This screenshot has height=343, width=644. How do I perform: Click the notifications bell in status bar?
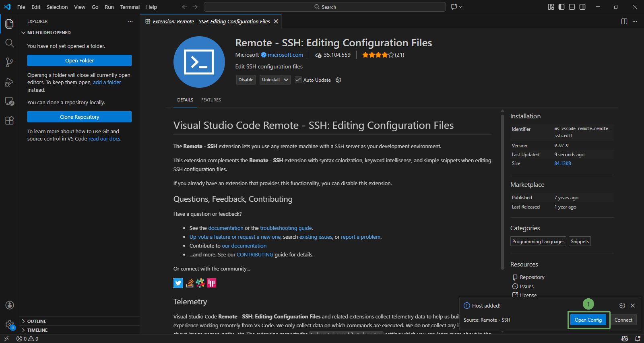638,339
